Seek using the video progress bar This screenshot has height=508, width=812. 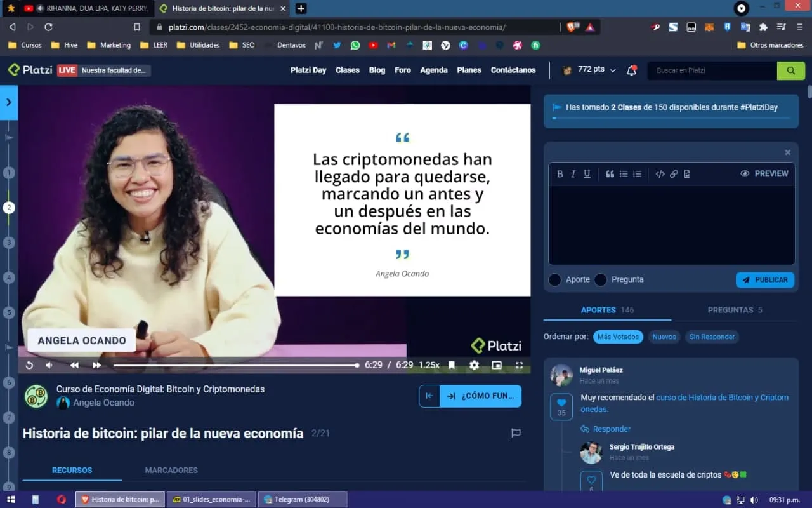236,365
